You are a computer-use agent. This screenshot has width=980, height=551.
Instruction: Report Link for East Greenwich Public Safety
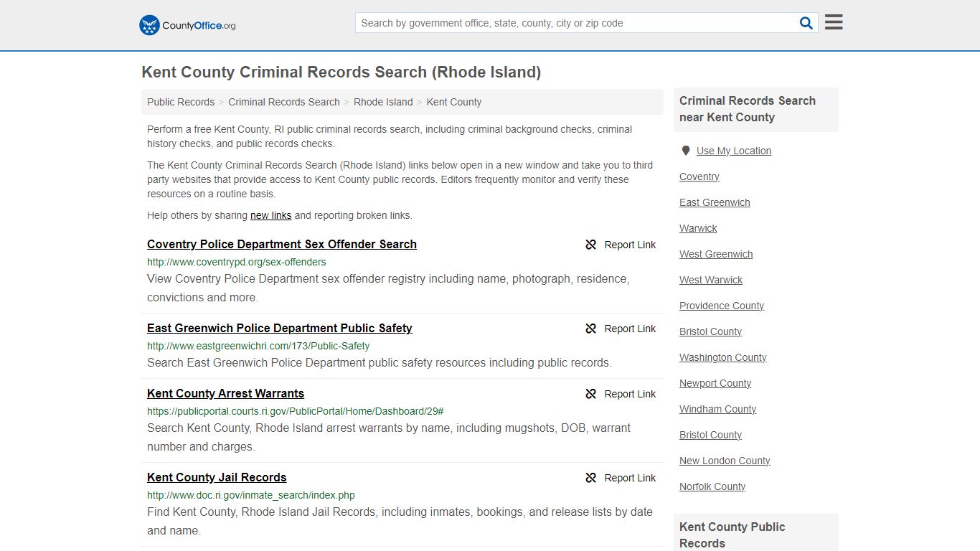[x=630, y=329]
